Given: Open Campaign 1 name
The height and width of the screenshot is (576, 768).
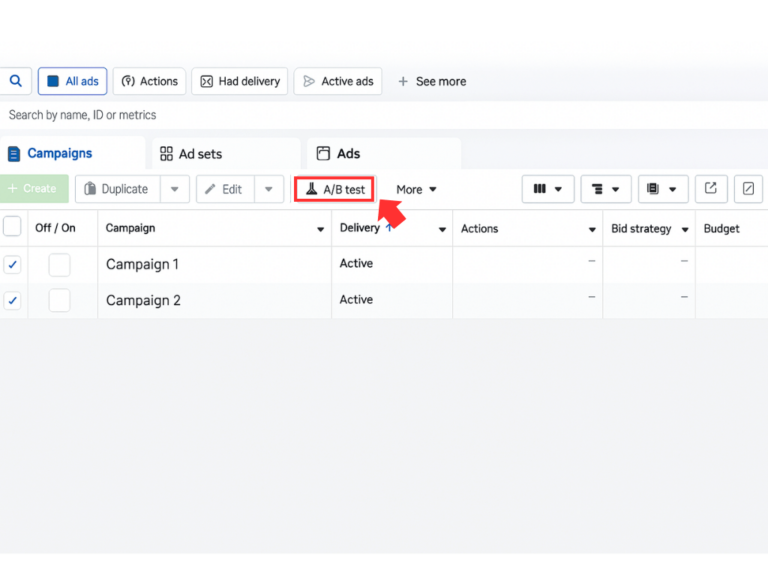Looking at the screenshot, I should point(143,264).
